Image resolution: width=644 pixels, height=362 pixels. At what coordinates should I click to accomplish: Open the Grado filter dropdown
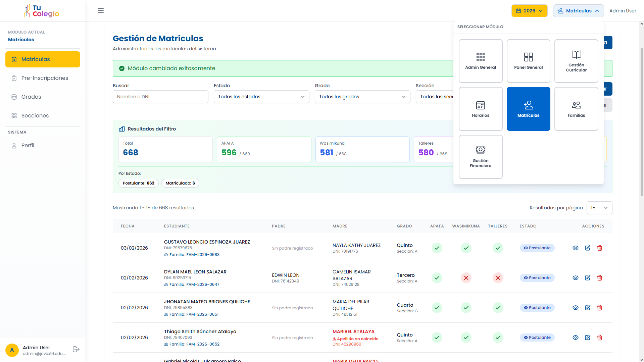tap(362, 97)
